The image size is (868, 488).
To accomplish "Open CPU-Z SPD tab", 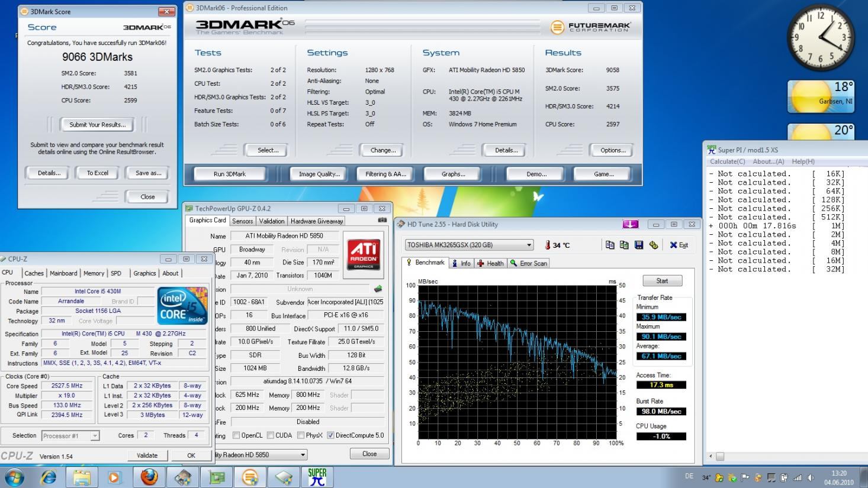I will coord(116,273).
